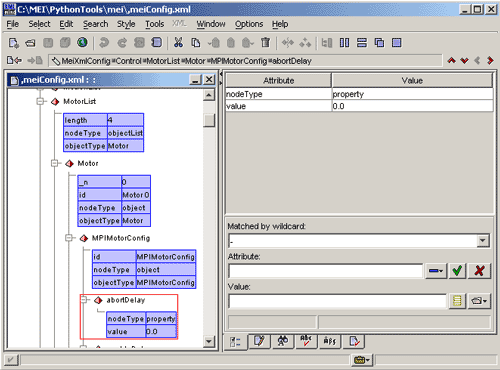Switch to the validity document-check tab

tap(354, 341)
